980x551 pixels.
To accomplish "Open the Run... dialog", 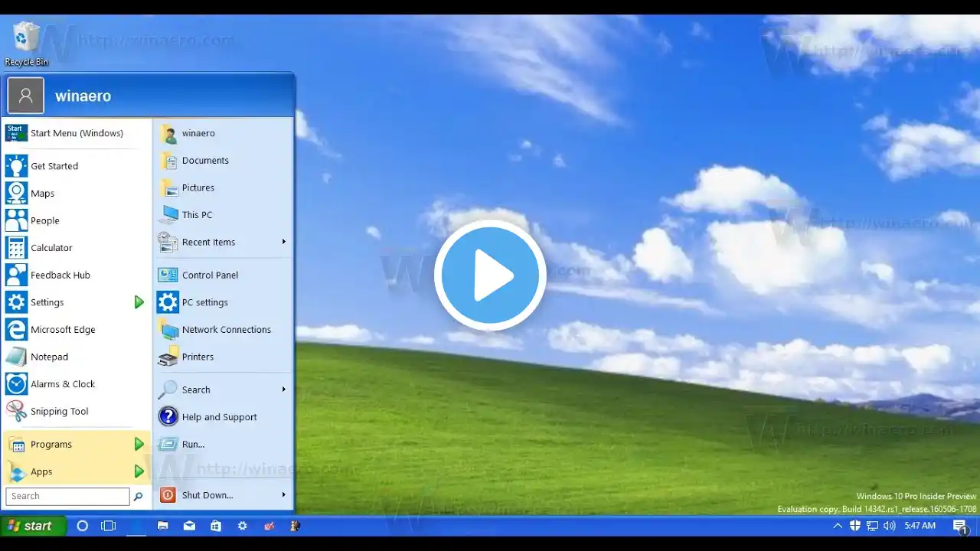I will tap(224, 444).
